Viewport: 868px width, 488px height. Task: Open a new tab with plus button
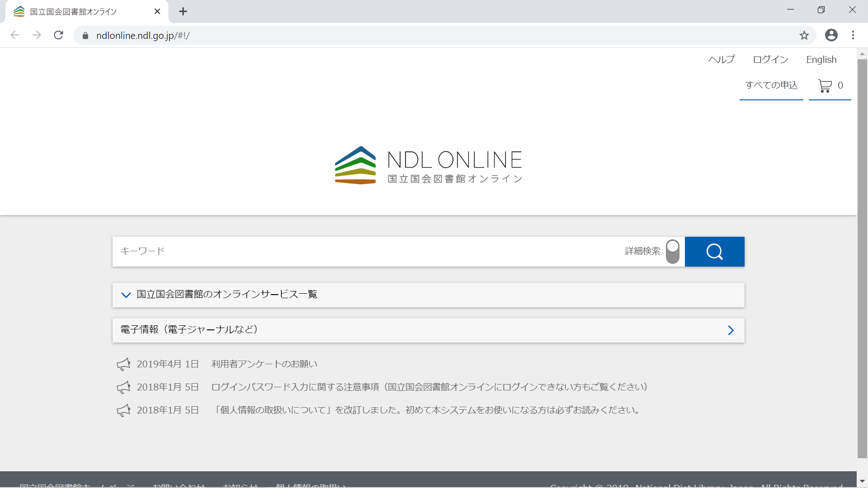183,11
